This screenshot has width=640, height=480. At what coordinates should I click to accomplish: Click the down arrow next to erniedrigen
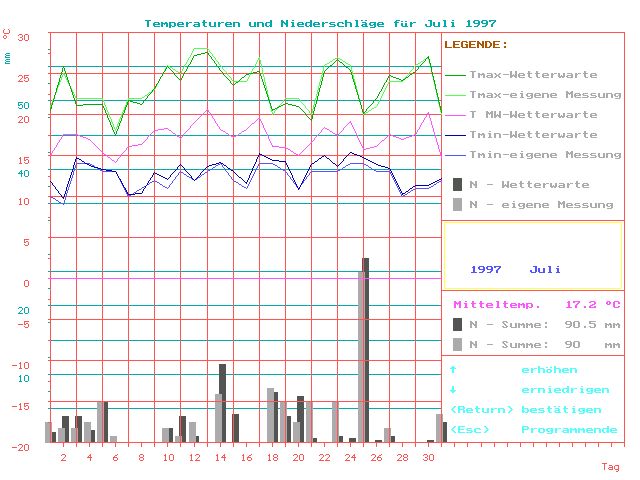[x=453, y=390]
